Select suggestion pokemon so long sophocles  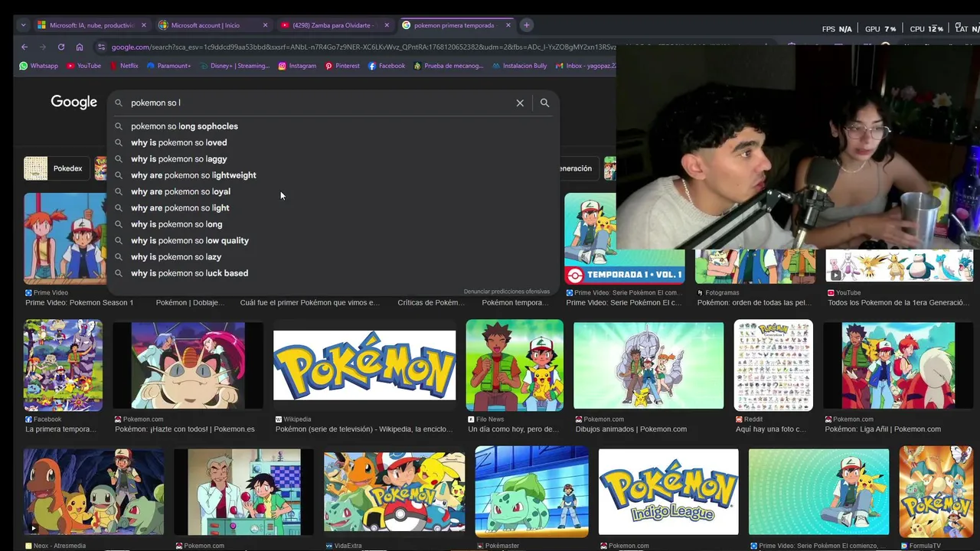pyautogui.click(x=333, y=126)
